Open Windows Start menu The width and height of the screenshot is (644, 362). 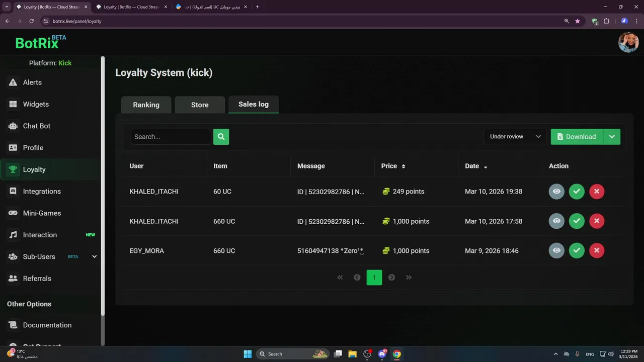click(248, 354)
